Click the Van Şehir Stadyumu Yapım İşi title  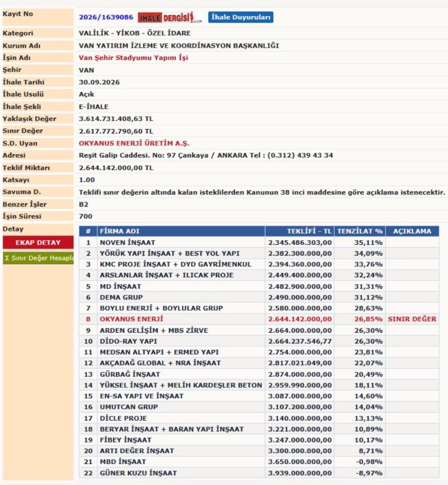coord(133,58)
